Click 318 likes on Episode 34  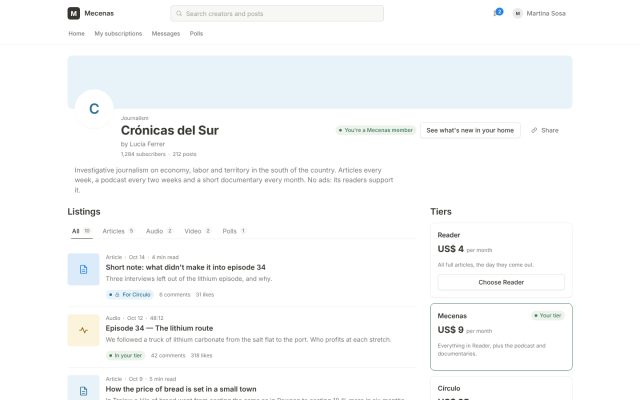click(202, 356)
